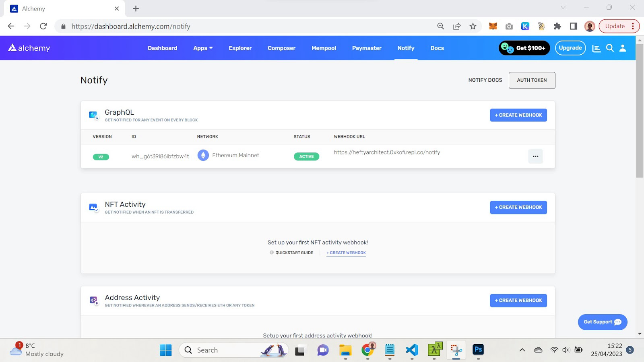Open the NFT Quickstart Guide link
The width and height of the screenshot is (644, 362).
click(x=294, y=253)
